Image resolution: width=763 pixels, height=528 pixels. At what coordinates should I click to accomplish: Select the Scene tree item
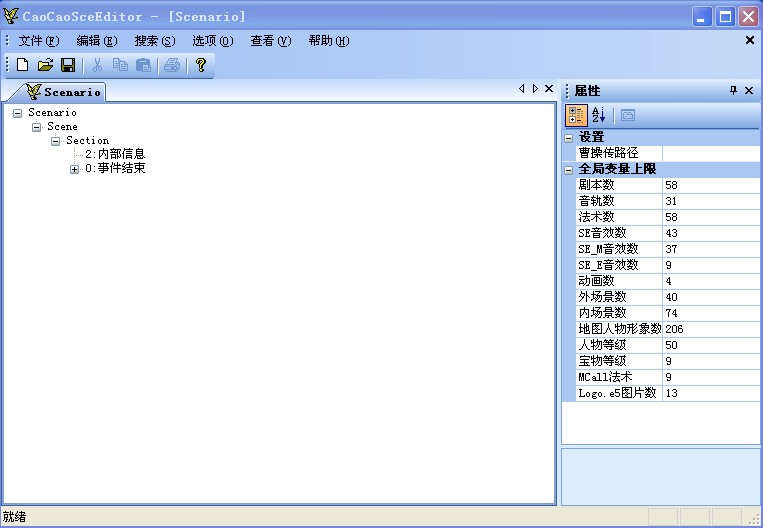pyautogui.click(x=62, y=127)
